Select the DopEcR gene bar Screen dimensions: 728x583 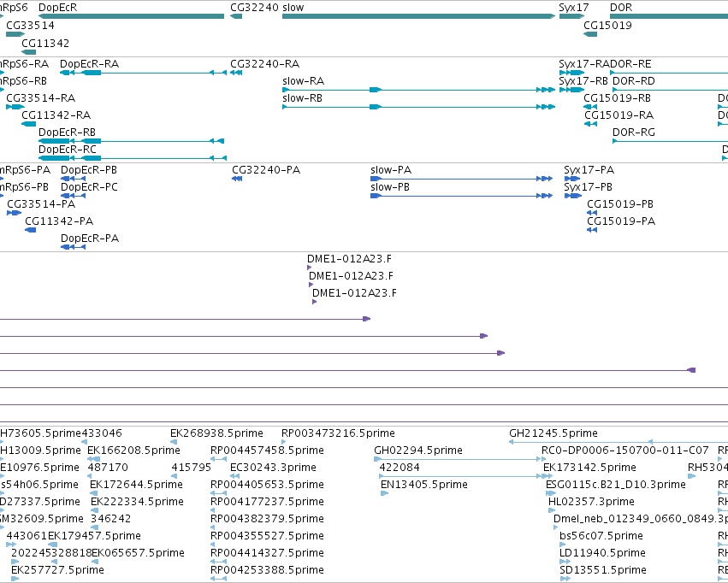[132, 16]
